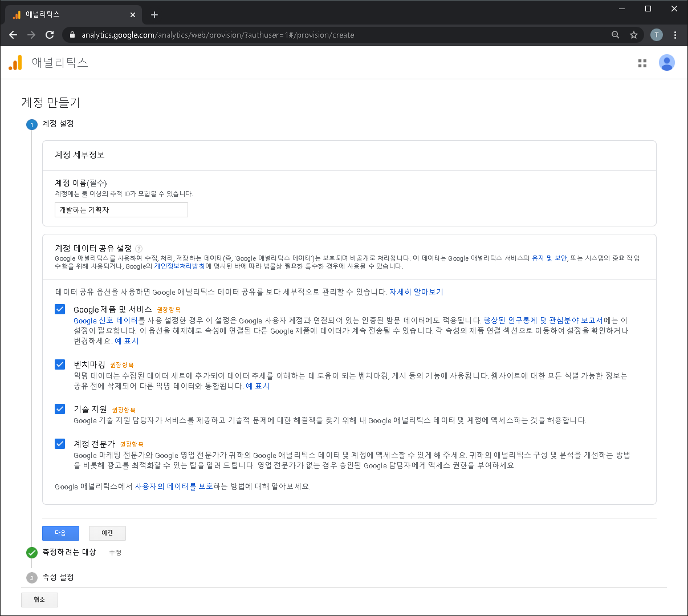Viewport: 688px width, 616px height.
Task: Uncheck 계정 전문가 checkbox
Action: point(60,443)
